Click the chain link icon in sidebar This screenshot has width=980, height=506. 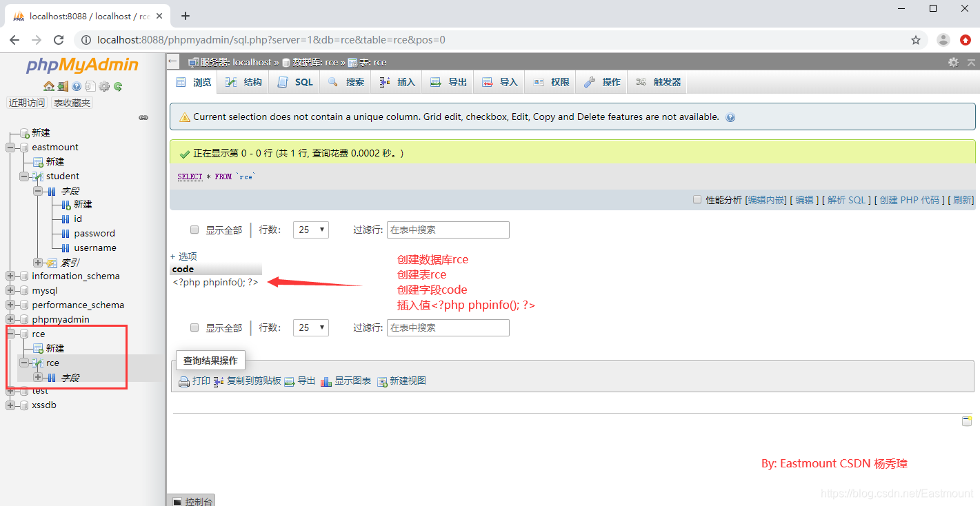(x=143, y=117)
